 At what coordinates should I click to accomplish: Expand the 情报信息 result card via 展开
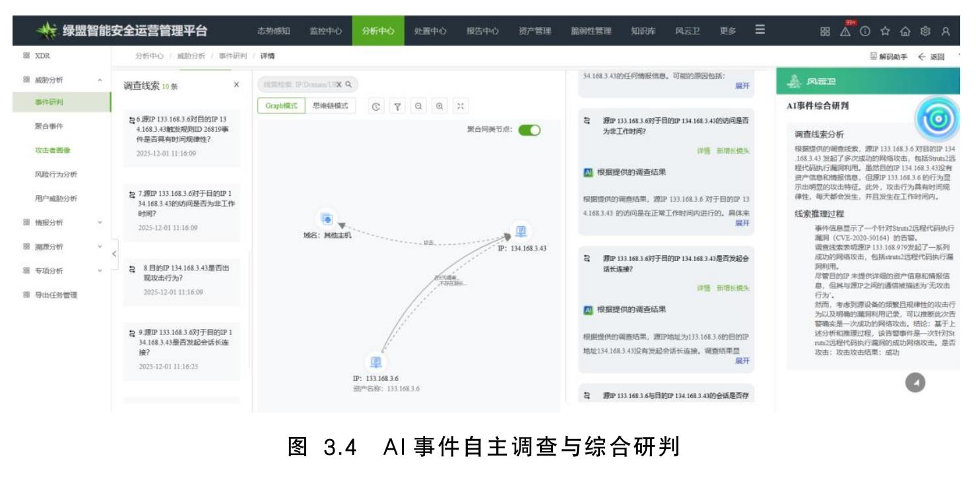(x=742, y=86)
